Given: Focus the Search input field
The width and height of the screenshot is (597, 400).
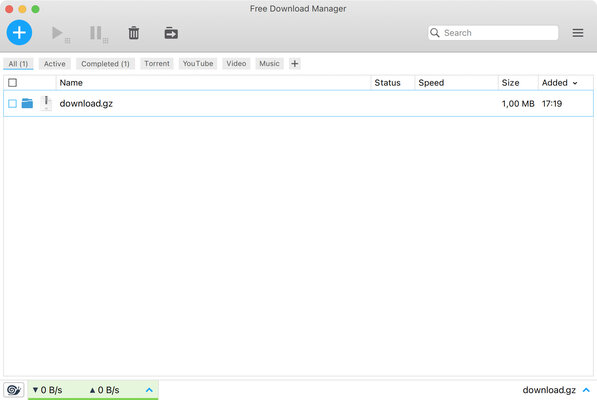Looking at the screenshot, I should [493, 33].
